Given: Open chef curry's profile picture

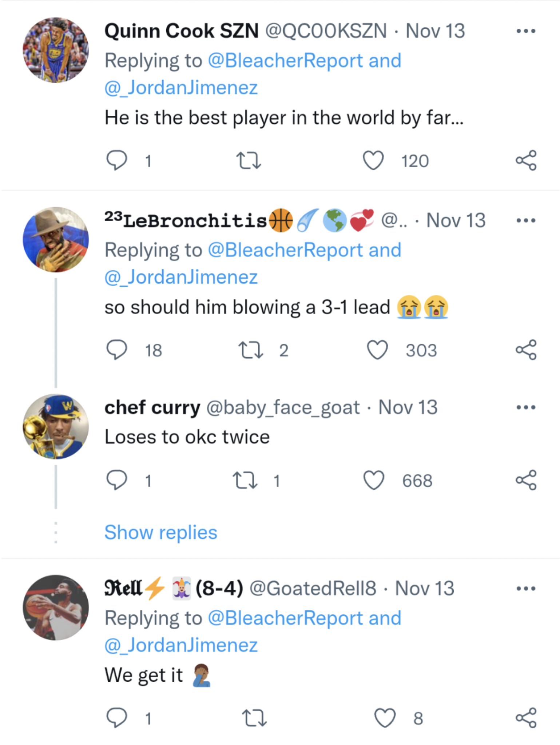Looking at the screenshot, I should tap(56, 426).
